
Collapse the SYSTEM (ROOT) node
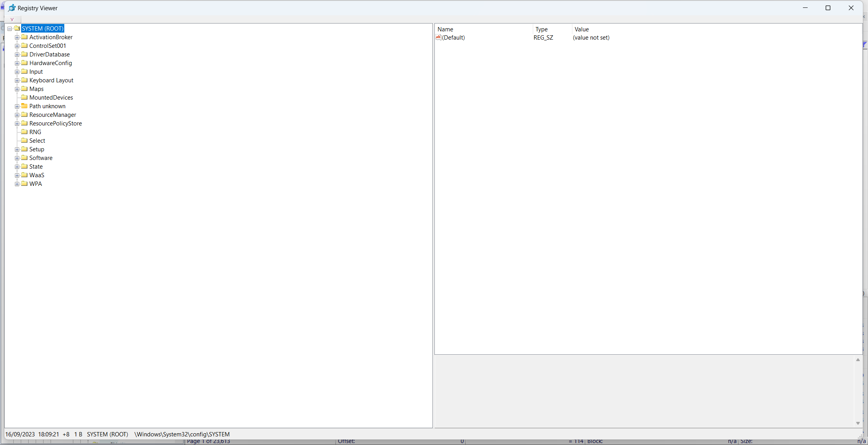9,29
